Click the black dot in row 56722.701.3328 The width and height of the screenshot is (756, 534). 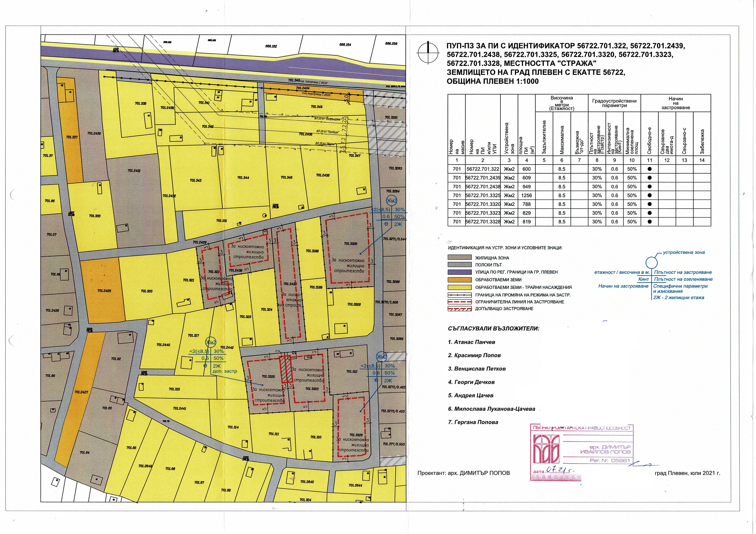pos(649,222)
